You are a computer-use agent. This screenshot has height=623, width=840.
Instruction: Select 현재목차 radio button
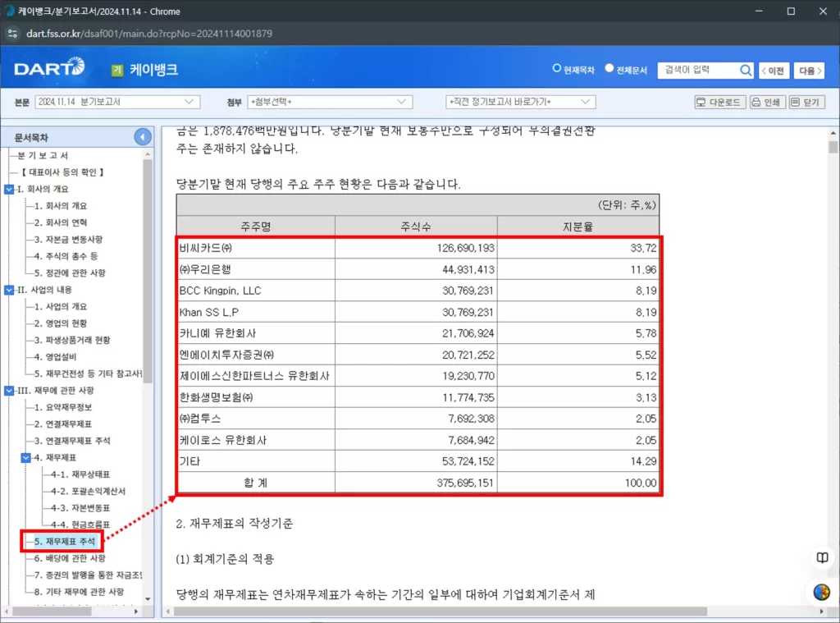[x=557, y=69]
